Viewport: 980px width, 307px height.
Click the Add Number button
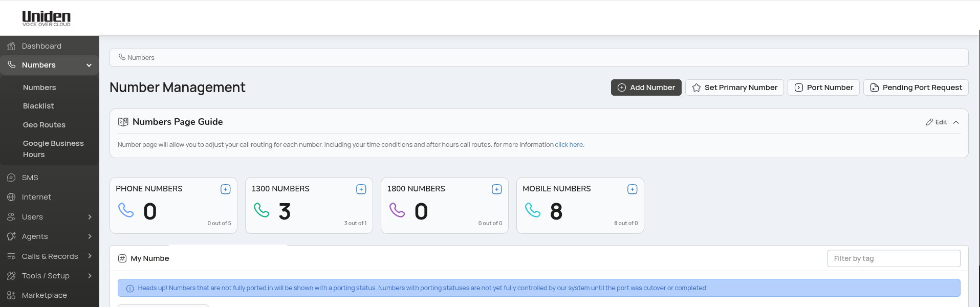[x=646, y=87]
